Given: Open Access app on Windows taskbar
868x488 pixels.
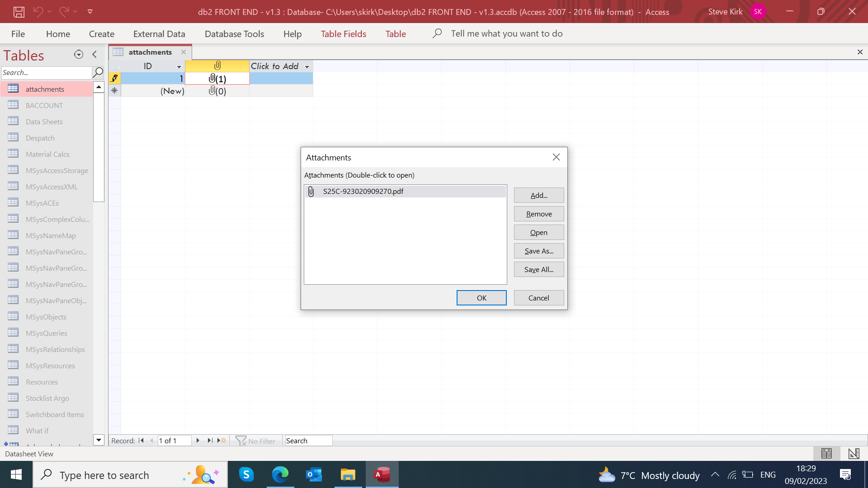Looking at the screenshot, I should [x=382, y=475].
